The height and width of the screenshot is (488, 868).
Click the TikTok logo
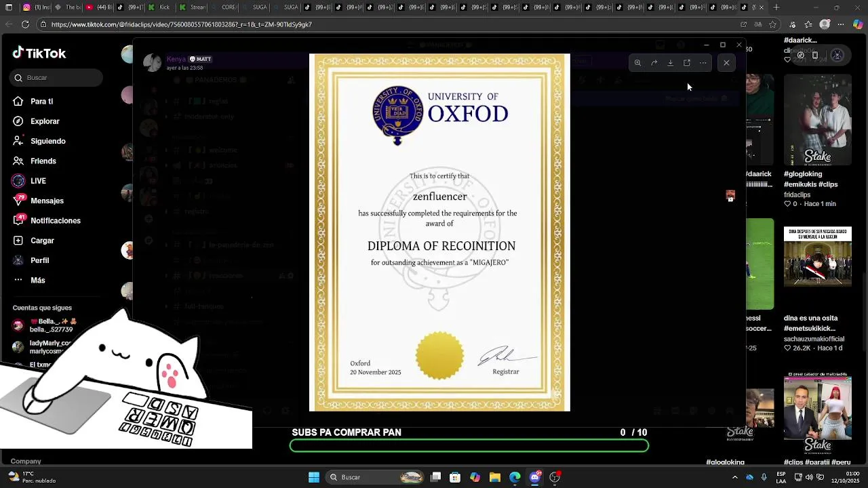39,53
